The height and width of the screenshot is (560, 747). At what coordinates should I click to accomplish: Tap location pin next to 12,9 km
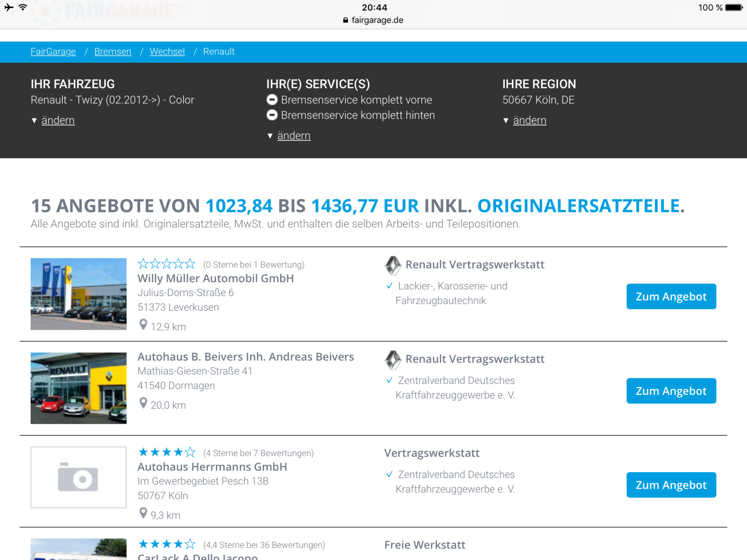143,325
